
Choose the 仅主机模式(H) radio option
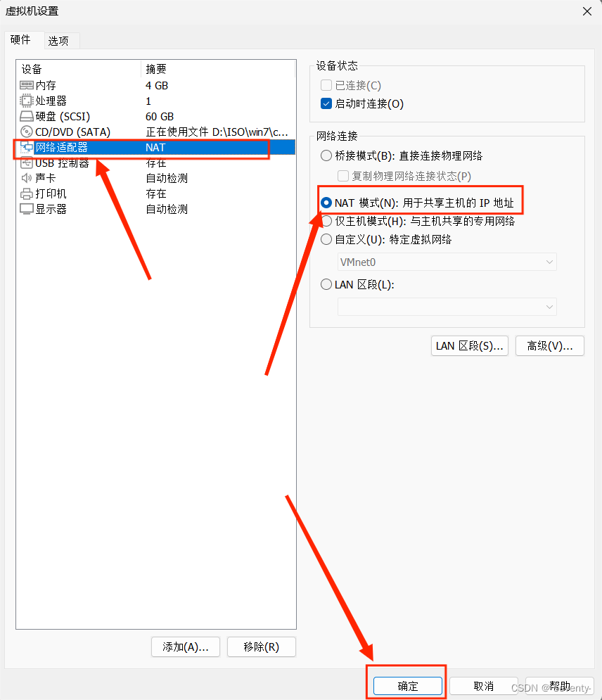click(x=327, y=221)
